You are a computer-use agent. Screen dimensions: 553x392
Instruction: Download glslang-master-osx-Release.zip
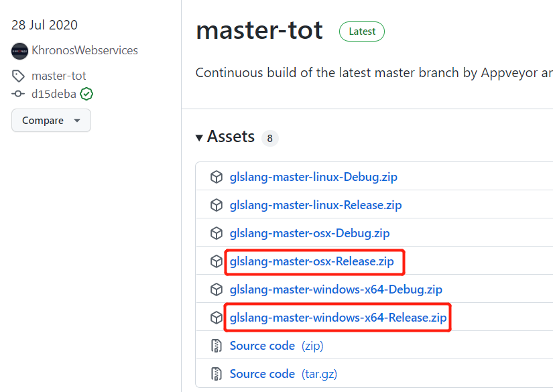(x=312, y=261)
